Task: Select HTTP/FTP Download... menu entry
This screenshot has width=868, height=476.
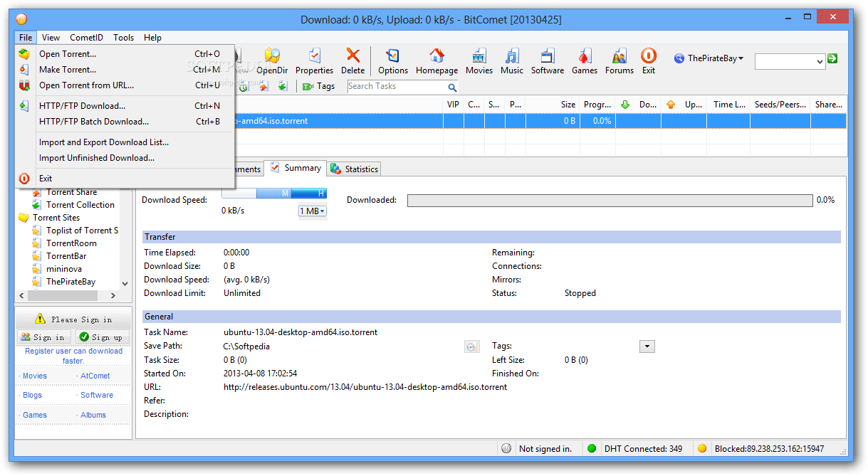Action: [x=125, y=106]
